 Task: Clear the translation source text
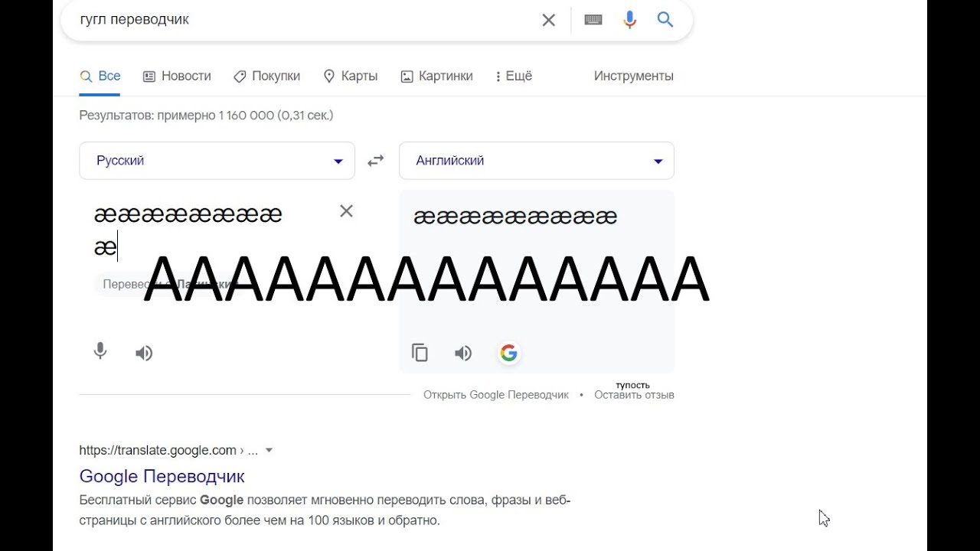pos(346,211)
